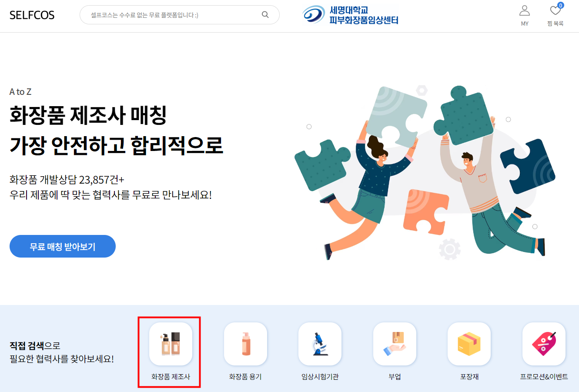The image size is (579, 392).
Task: Select the 화장품 제조사 foundation bottles icon
Action: coord(171,344)
